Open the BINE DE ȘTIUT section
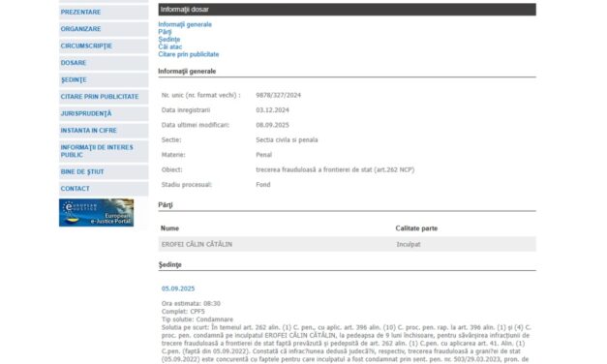Screen dimensions: 607x364 click(104, 172)
